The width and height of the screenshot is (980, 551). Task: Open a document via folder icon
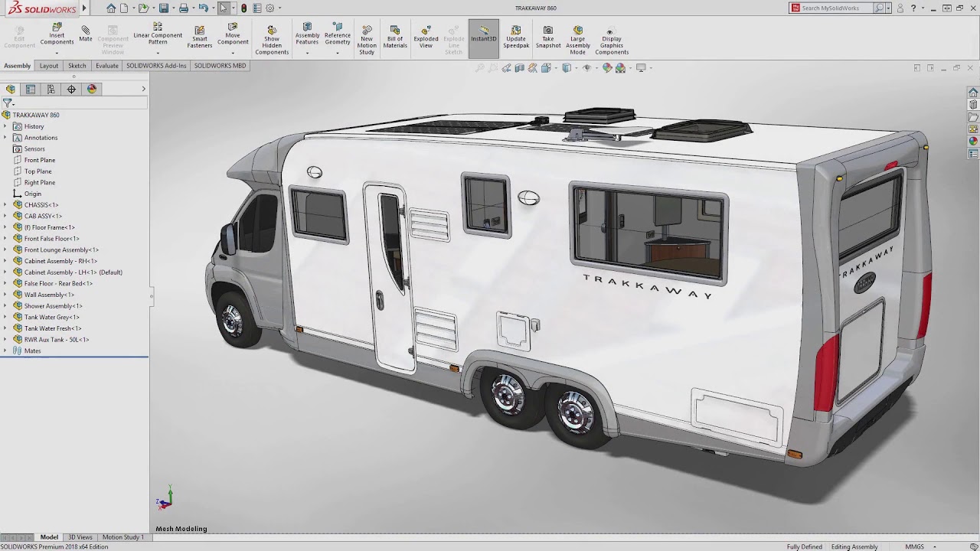(142, 8)
